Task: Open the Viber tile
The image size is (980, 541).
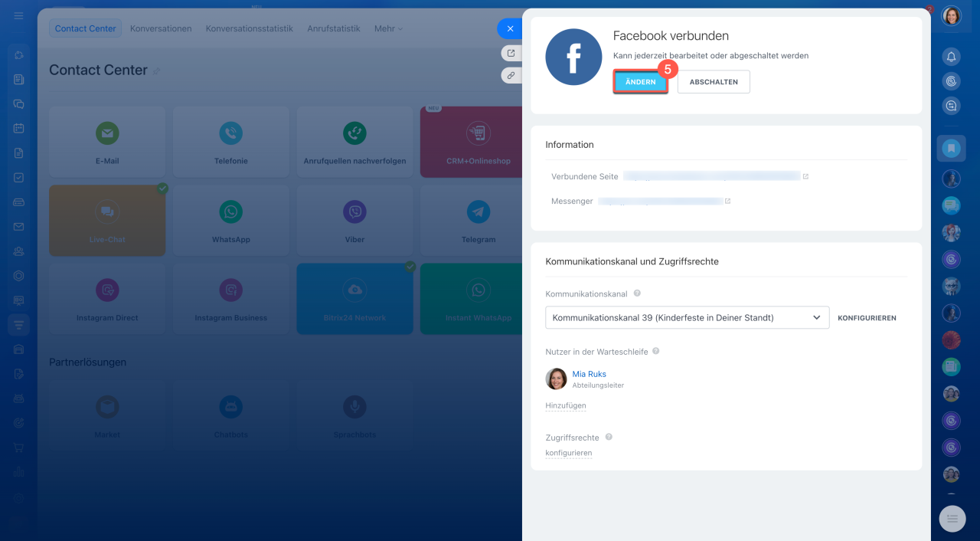Action: [x=355, y=221]
